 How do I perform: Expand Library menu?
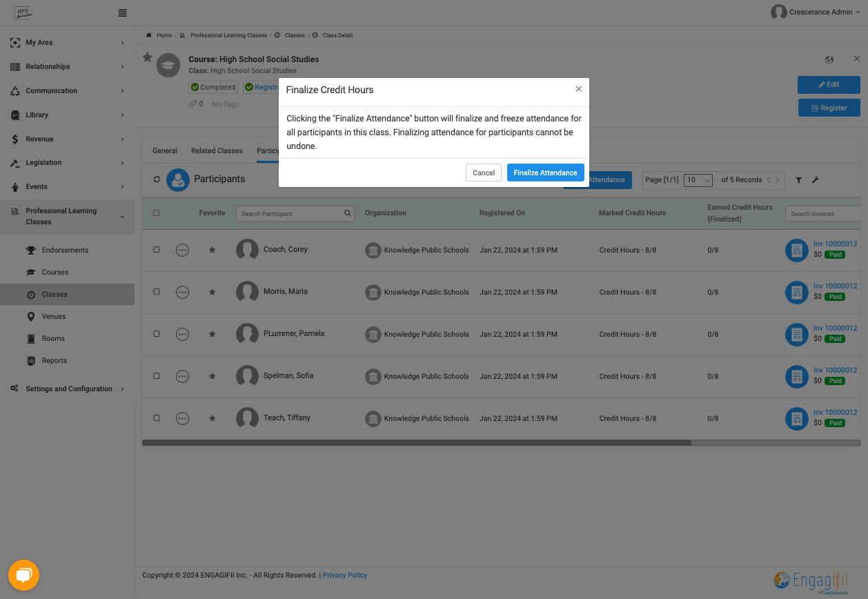click(x=67, y=115)
